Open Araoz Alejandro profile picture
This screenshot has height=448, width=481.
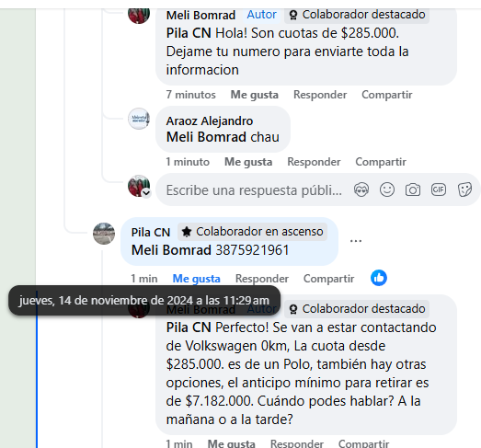(x=139, y=119)
